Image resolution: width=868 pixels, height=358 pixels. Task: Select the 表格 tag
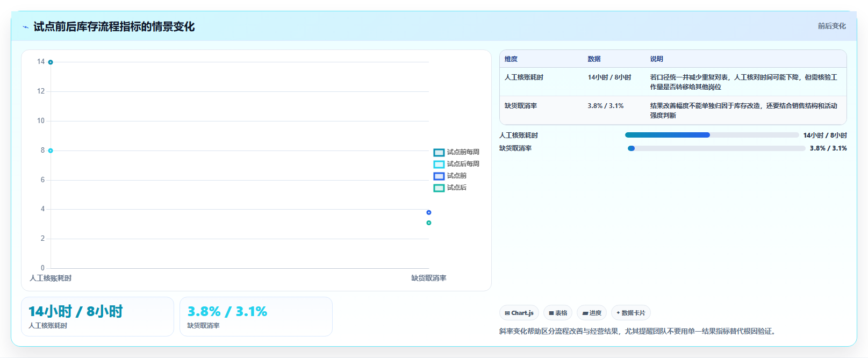click(x=558, y=313)
